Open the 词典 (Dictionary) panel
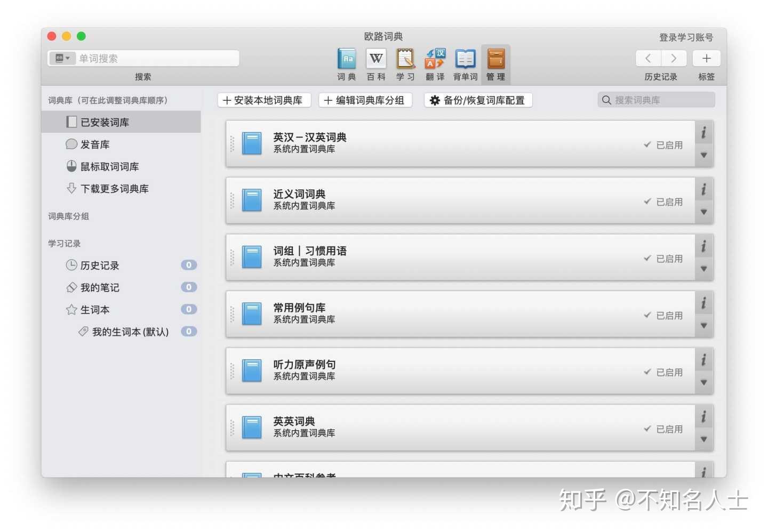The width and height of the screenshot is (768, 532). (x=347, y=63)
